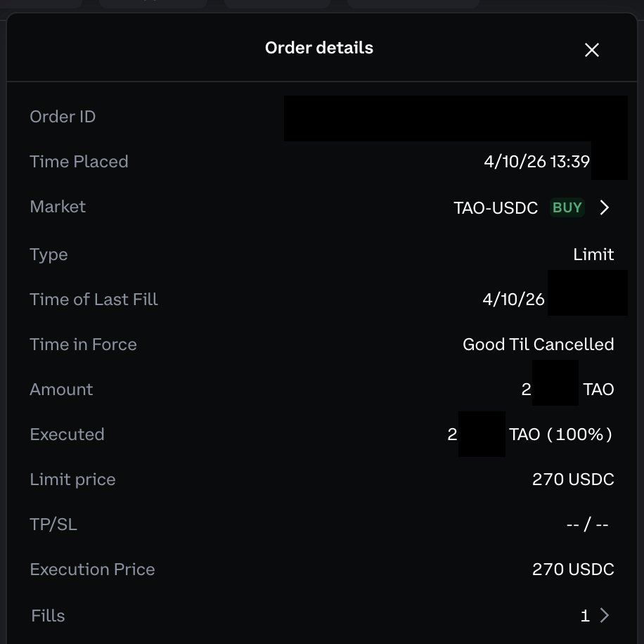Select the Limit price 270 USDC value
The width and height of the screenshot is (644, 644).
pos(573,479)
